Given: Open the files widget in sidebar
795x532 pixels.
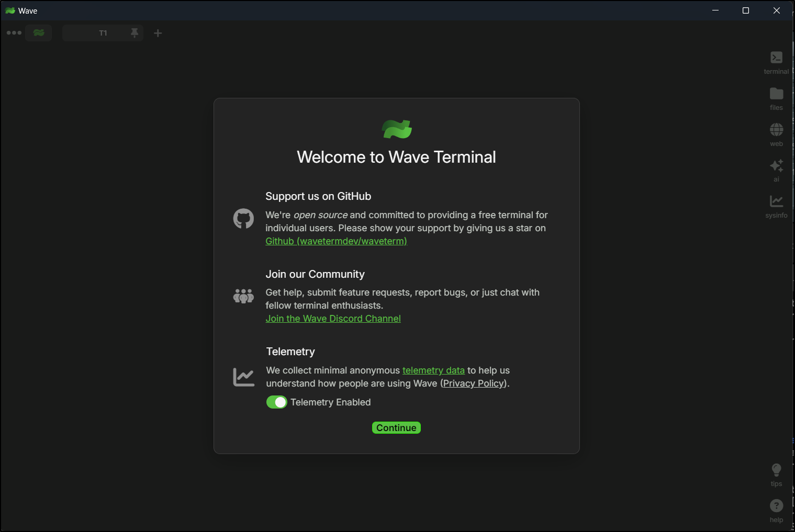Looking at the screenshot, I should coord(776,99).
